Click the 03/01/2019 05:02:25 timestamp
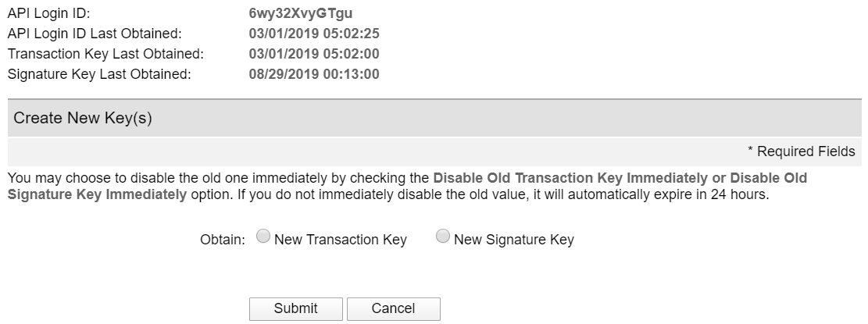The image size is (868, 324). [314, 34]
